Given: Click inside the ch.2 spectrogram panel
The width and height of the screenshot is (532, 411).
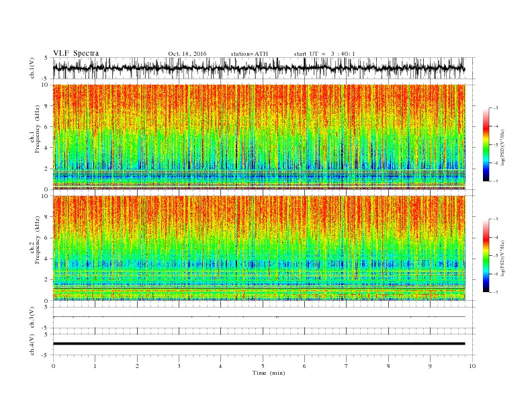Looking at the screenshot, I should tap(259, 248).
